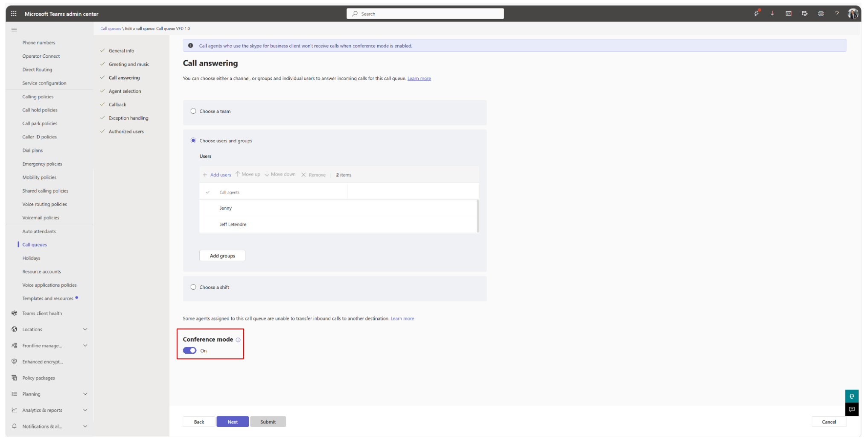Open Auto attendants in the sidebar
868x443 pixels.
click(39, 232)
